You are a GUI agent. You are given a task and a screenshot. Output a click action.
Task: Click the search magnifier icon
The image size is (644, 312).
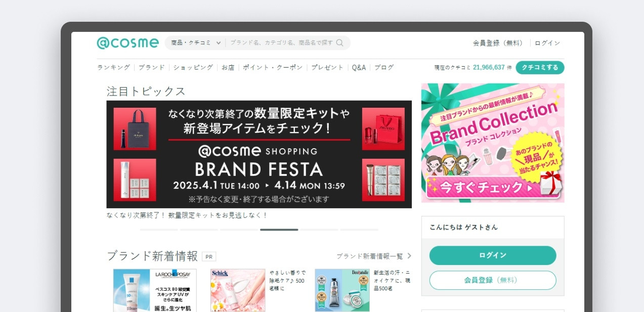340,43
